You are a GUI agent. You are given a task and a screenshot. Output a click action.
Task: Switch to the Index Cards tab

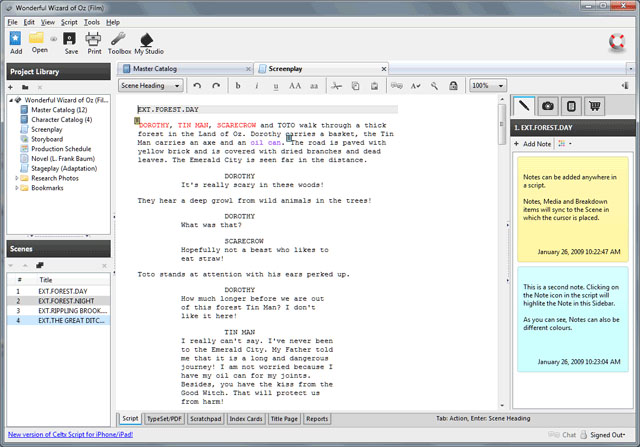pos(246,419)
